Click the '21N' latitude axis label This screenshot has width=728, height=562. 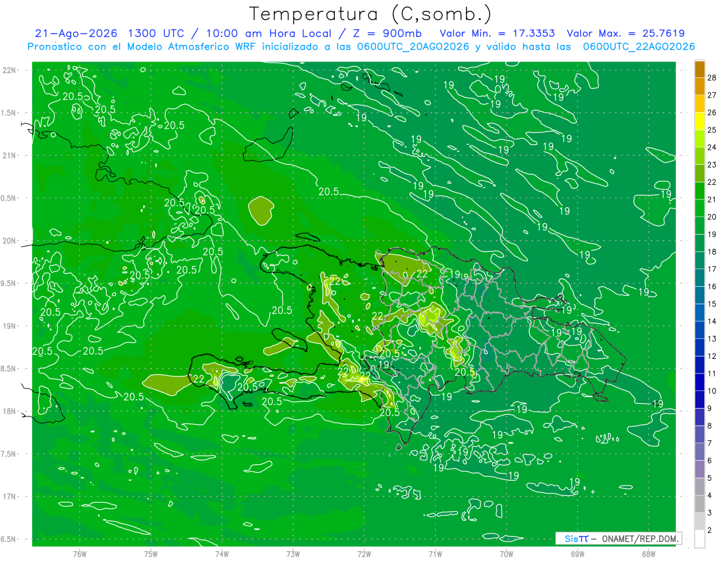pos(10,155)
